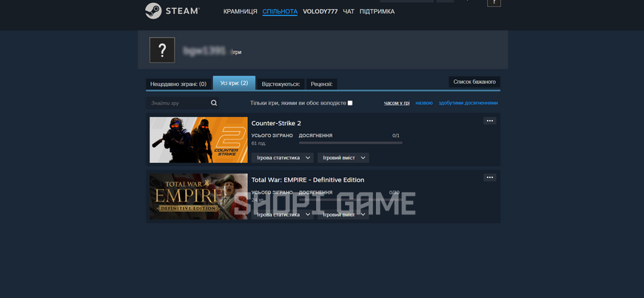
Task: Open more options for Counter-Strike 2
Action: coord(489,121)
